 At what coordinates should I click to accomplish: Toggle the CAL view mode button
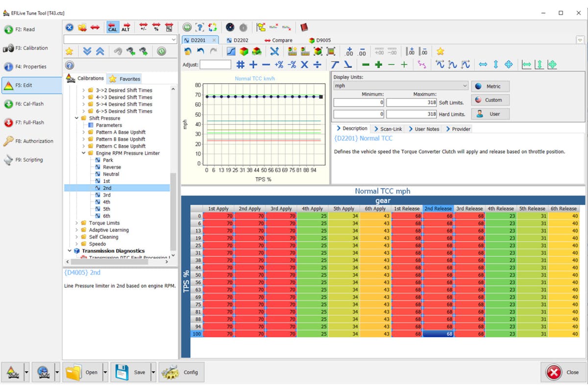pos(113,27)
